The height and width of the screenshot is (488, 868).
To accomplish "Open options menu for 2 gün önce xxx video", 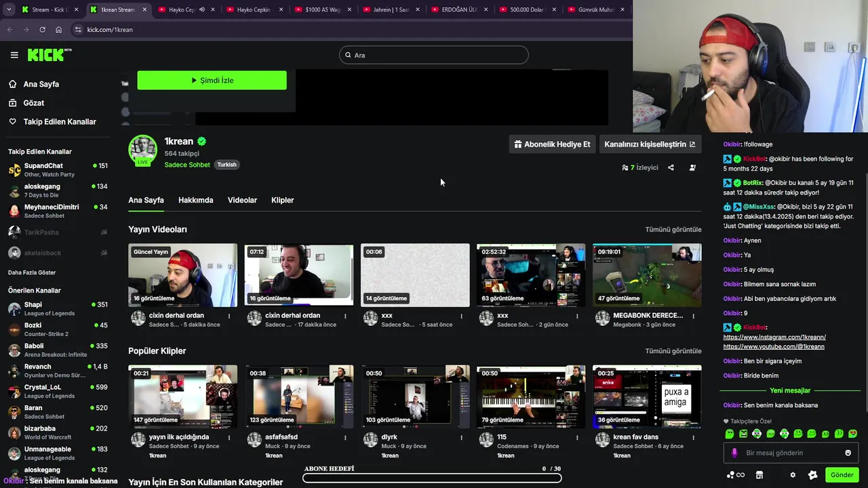I will 577,316.
